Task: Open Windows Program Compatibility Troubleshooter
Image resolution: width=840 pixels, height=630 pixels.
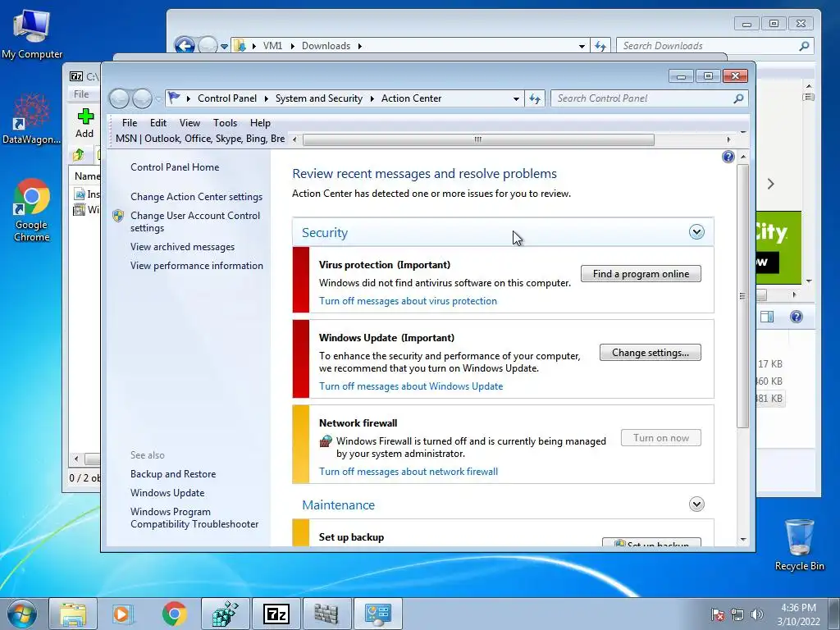Action: tap(194, 518)
